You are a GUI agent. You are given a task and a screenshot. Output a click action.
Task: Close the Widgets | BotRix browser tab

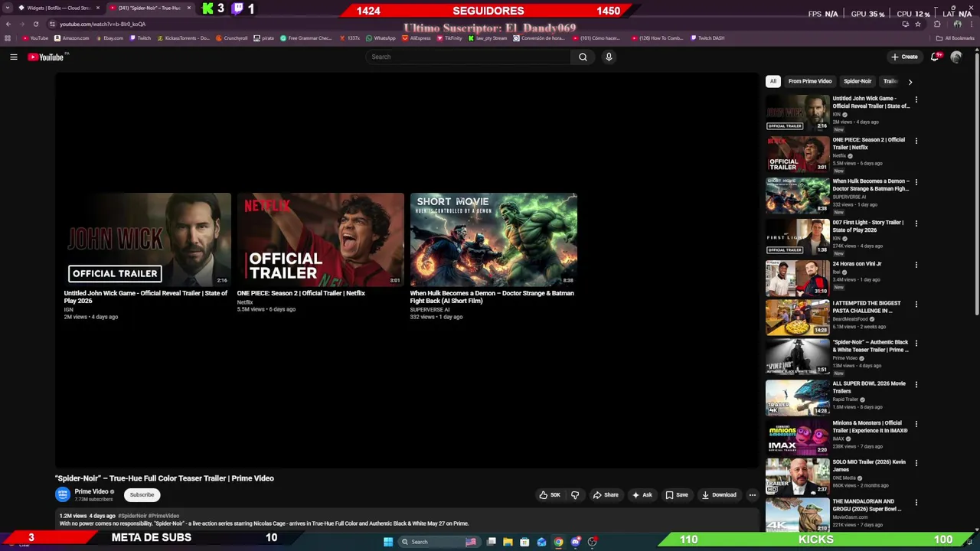(x=98, y=8)
